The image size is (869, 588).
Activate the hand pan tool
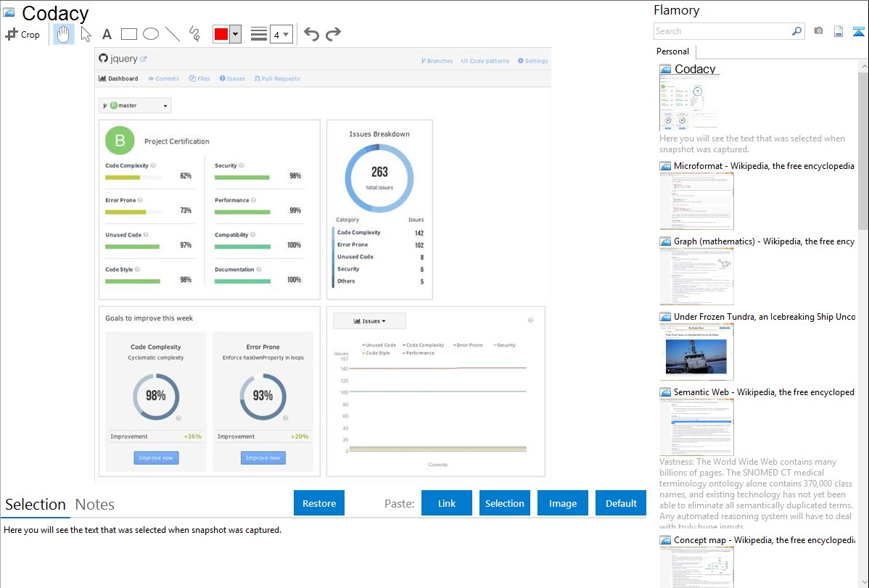click(x=63, y=34)
